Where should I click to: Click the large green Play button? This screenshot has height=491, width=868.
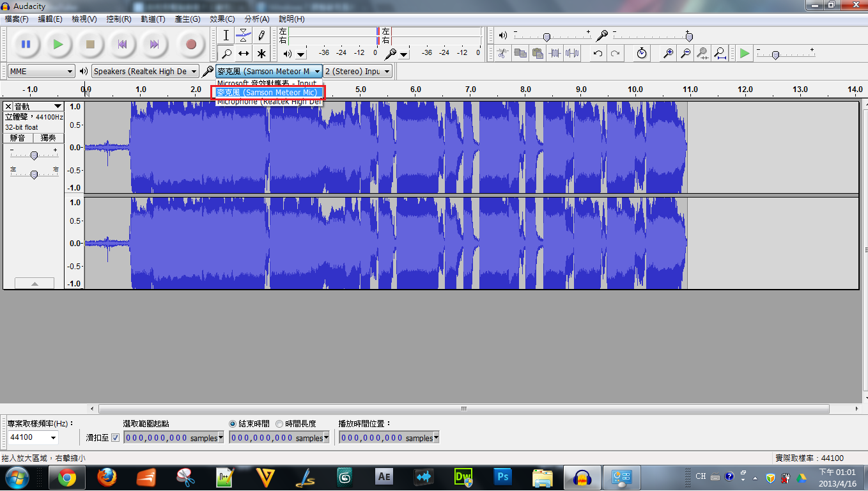[x=58, y=44]
